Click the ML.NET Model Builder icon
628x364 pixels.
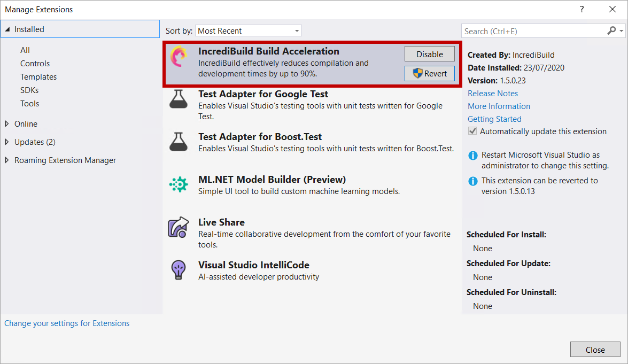pos(179,184)
